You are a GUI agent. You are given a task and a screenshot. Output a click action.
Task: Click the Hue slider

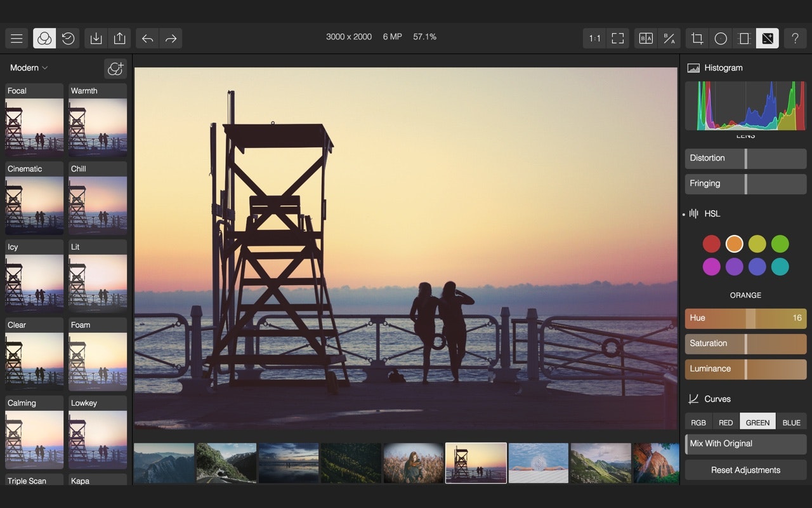746,318
